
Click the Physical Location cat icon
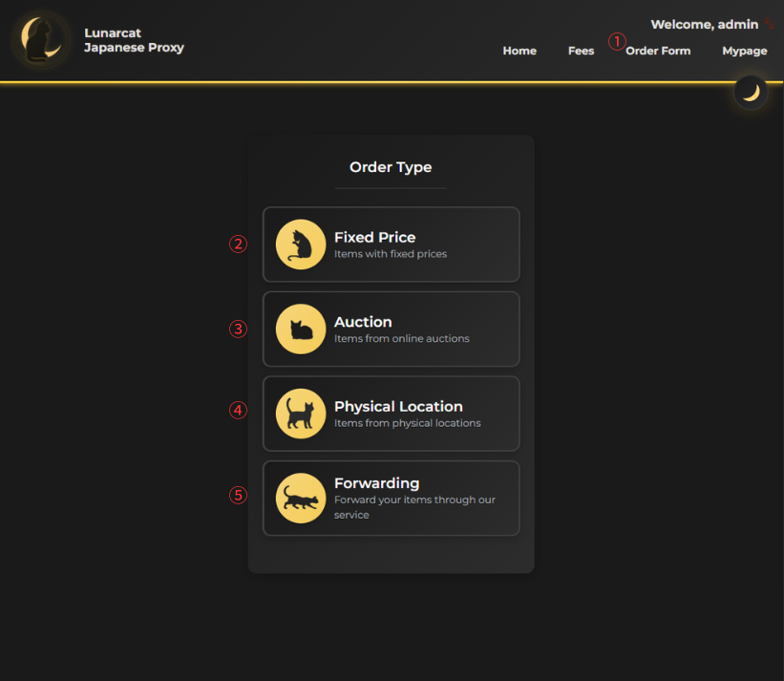tap(300, 414)
